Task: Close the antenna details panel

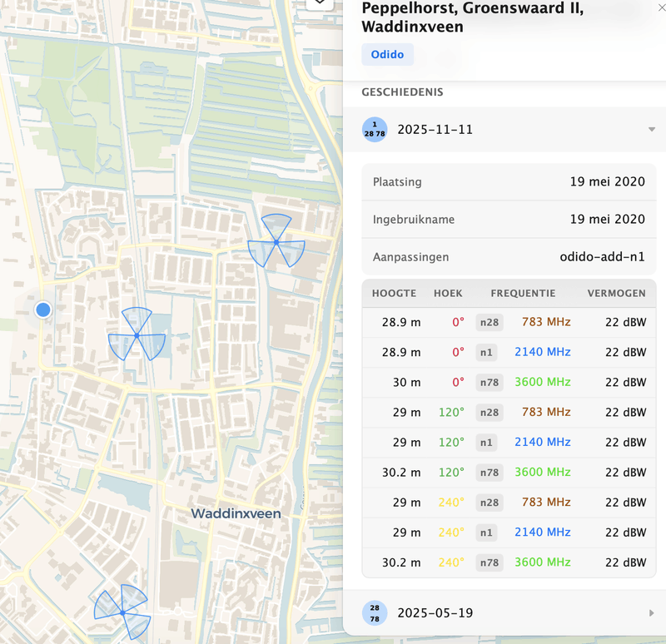Action: 662,7
